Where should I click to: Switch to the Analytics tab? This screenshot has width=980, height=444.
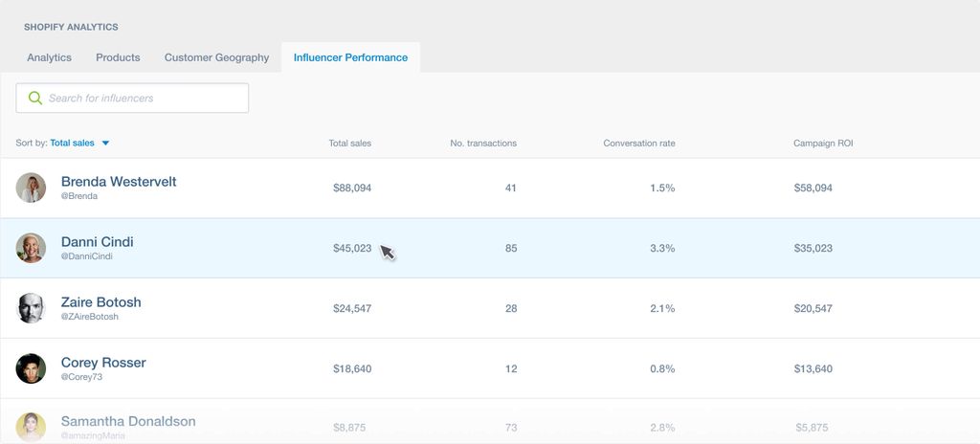point(49,57)
